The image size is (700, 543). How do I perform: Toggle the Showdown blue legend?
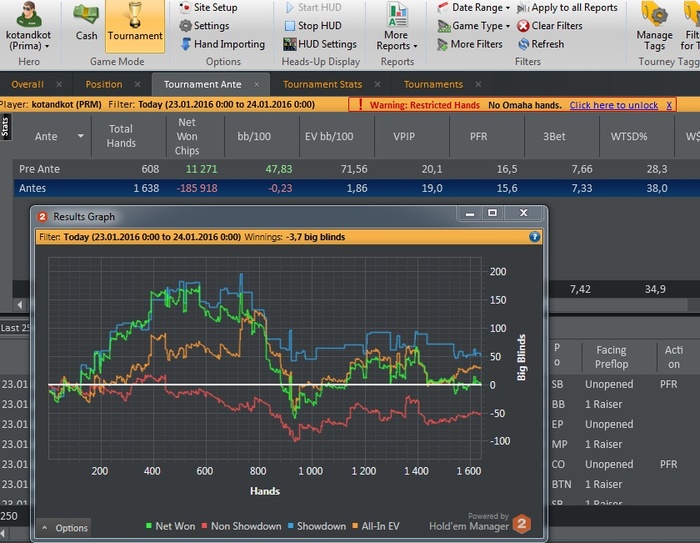coord(317,526)
